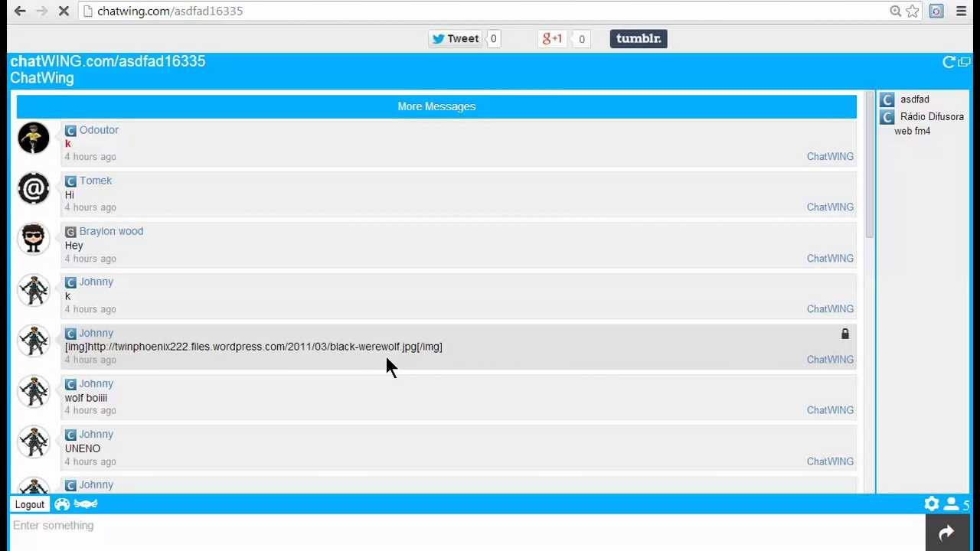The height and width of the screenshot is (551, 980).
Task: Pop out the chat window icon
Action: pos(964,62)
